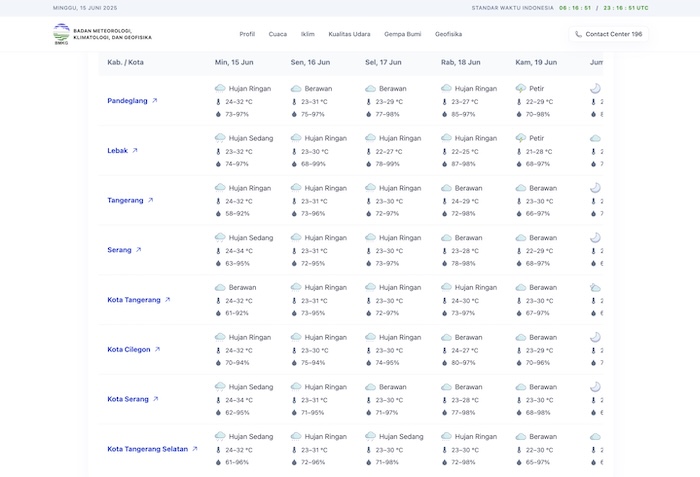Click Tangerang Min 15 Jun humidity 58–92%
Screen dimensions: 700x477
pyautogui.click(x=237, y=213)
